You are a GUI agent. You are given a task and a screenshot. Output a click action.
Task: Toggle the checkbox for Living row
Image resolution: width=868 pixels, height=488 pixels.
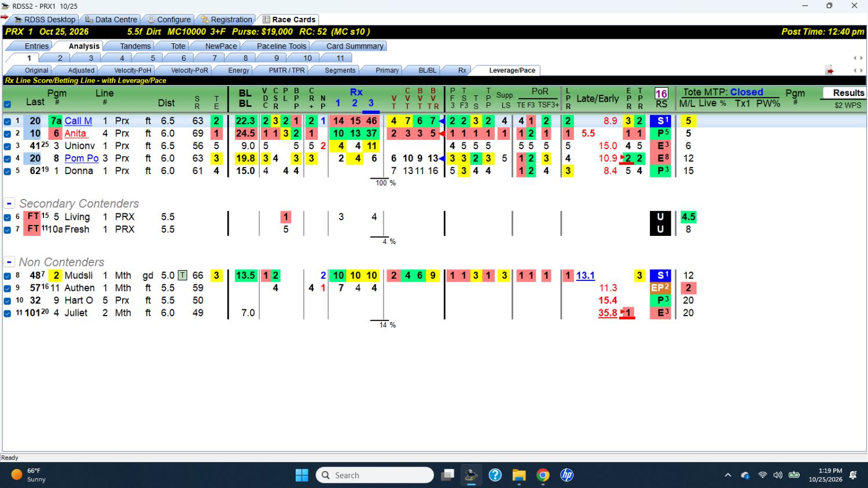point(8,217)
